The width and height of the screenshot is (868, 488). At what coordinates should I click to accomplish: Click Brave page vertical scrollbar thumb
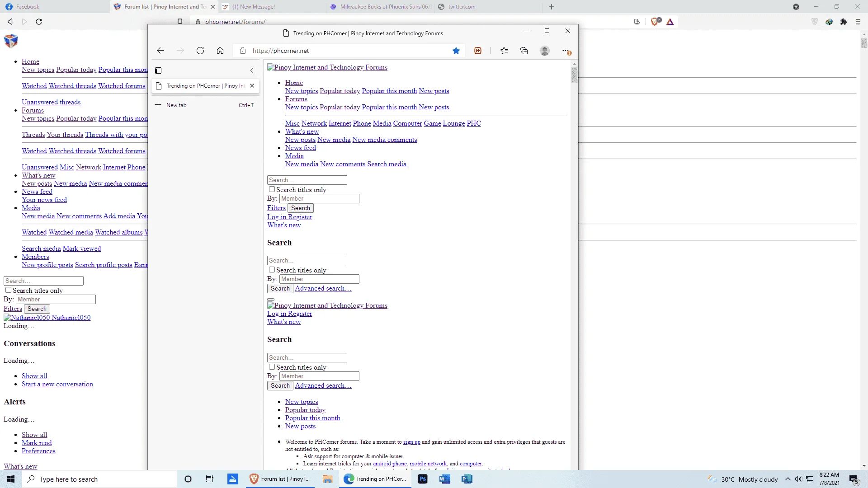pyautogui.click(x=864, y=43)
